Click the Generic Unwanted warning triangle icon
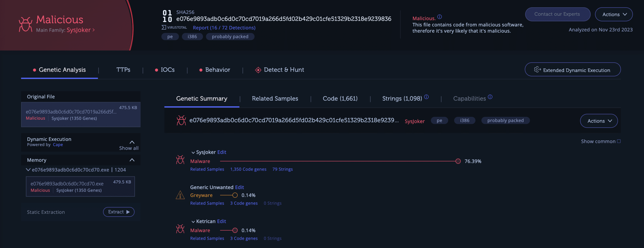This screenshot has height=248, width=644. 180,195
